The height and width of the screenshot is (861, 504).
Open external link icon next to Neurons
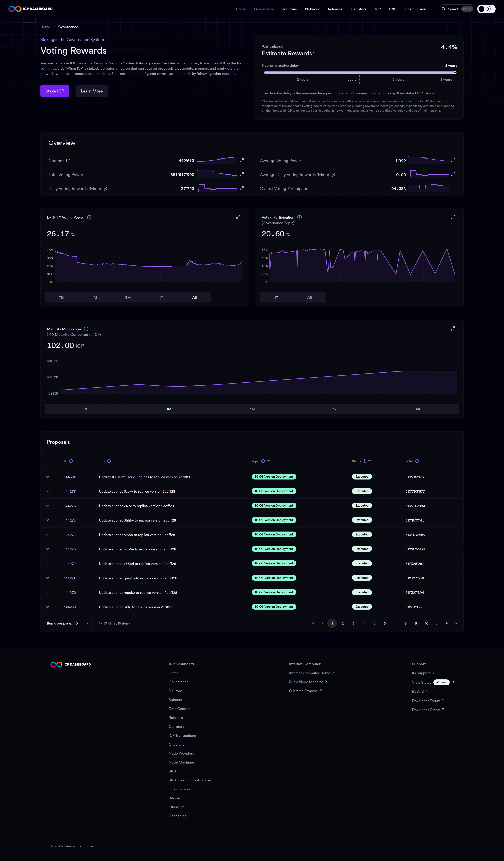(68, 161)
